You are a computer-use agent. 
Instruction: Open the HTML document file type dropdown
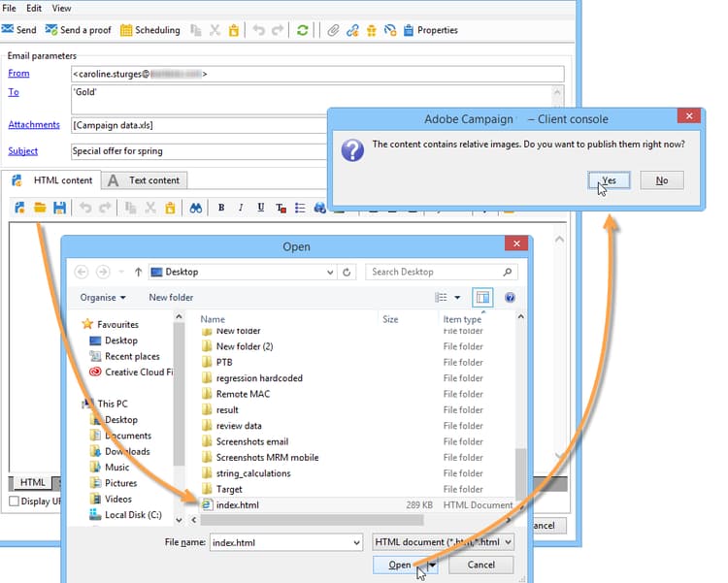pos(443,542)
